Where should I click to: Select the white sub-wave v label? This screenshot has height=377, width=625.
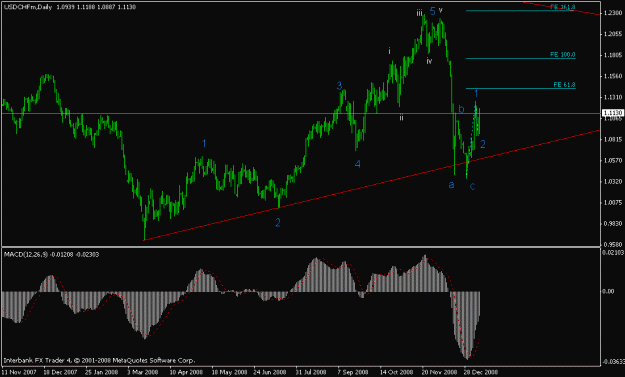click(x=440, y=10)
